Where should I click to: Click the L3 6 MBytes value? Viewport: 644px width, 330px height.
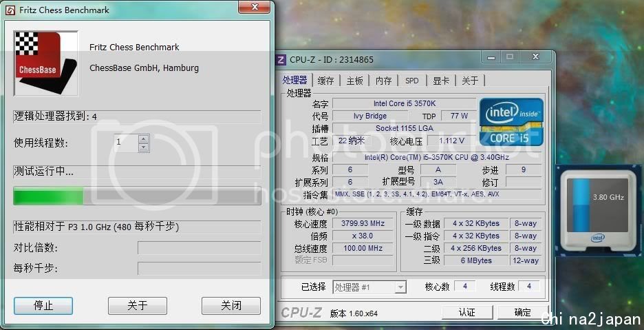coord(476,260)
